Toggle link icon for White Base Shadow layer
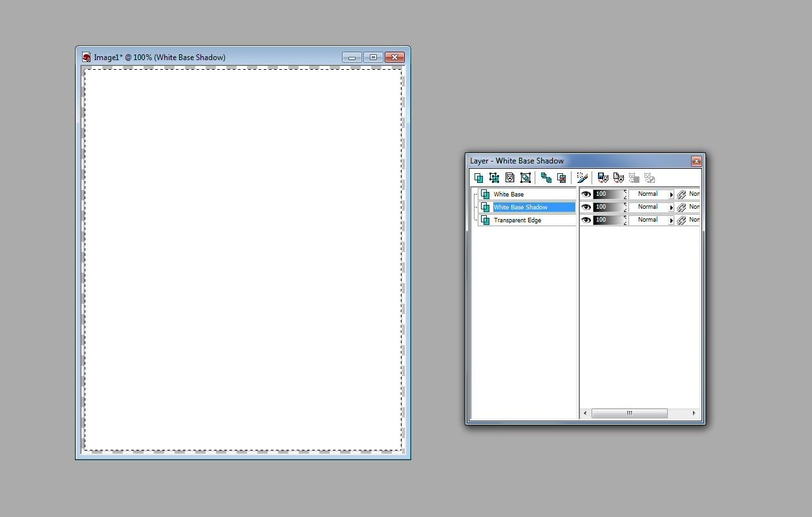 click(681, 207)
